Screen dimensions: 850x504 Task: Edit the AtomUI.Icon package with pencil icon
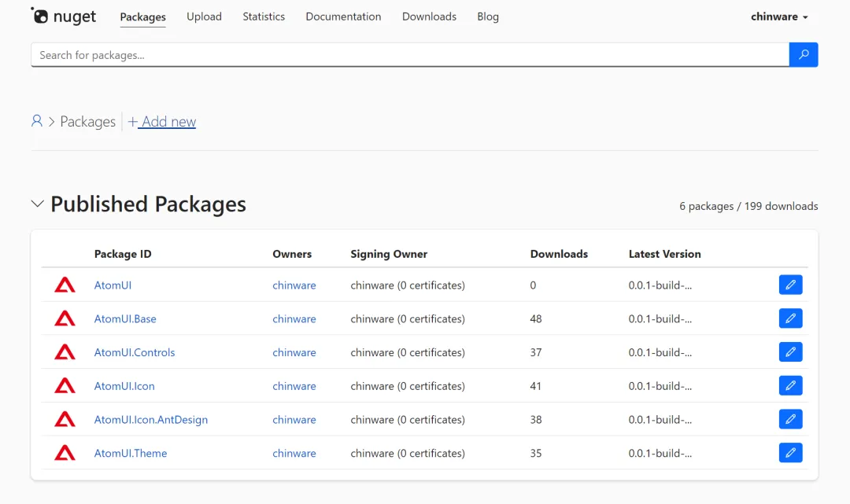pos(790,385)
